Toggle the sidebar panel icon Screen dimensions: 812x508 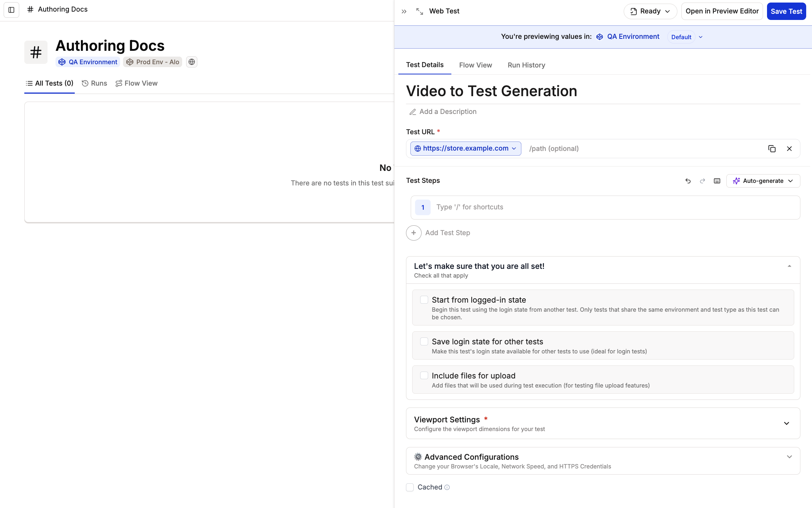tap(11, 10)
